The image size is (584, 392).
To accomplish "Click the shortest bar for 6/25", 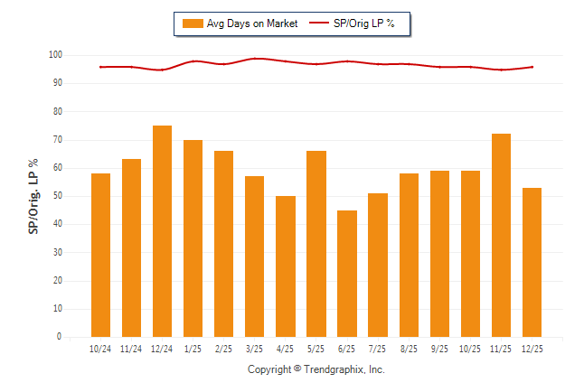I will (346, 274).
